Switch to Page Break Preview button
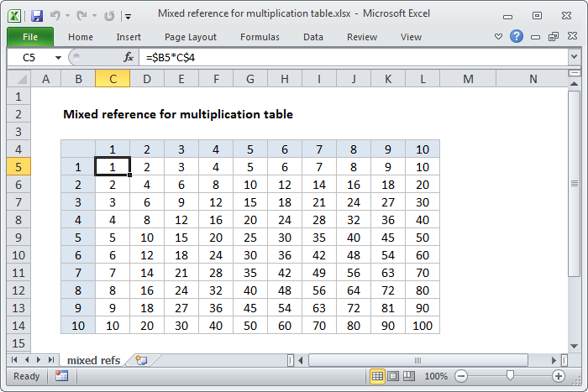The height and width of the screenshot is (392, 588). point(409,376)
